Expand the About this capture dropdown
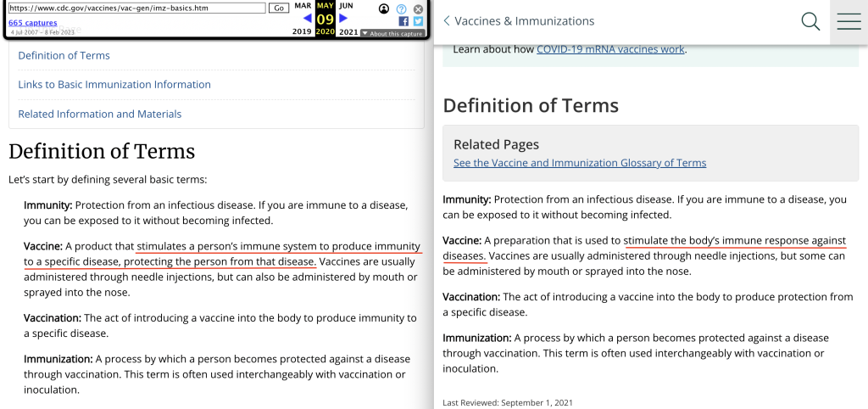Viewport: 868px width, 409px height. [392, 33]
